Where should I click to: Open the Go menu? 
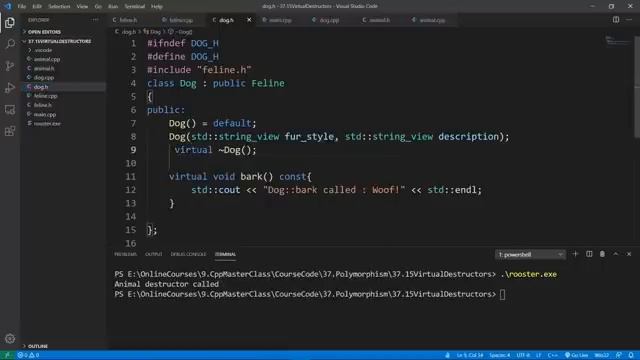98,7
